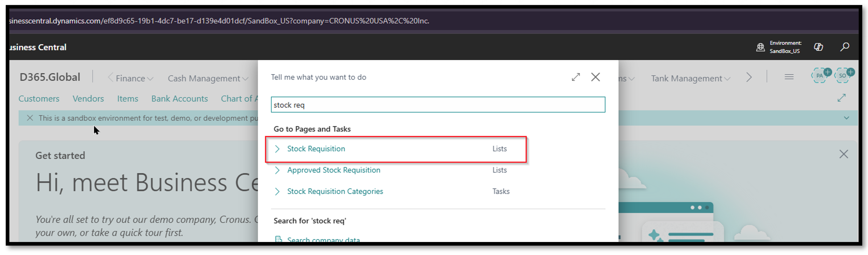
Task: Expand the Tank Management dropdown
Action: 690,79
